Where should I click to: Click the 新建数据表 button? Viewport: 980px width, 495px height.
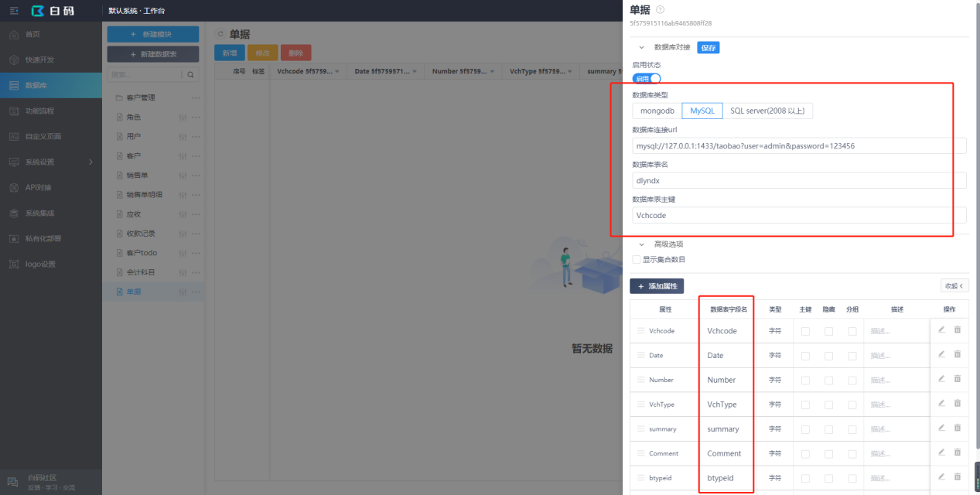152,54
